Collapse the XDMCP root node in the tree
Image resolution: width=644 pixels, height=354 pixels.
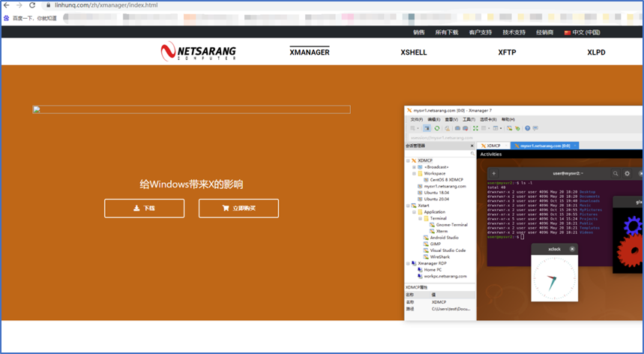(x=409, y=160)
